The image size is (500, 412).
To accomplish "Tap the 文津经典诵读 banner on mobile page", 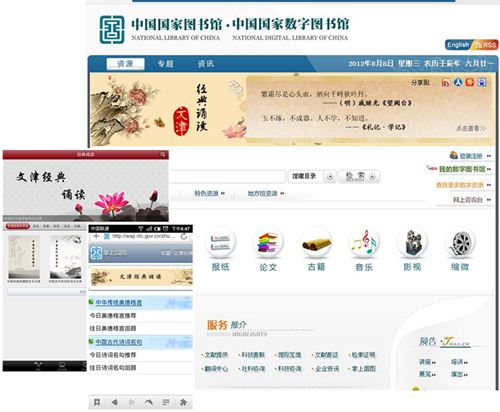I will 141,277.
